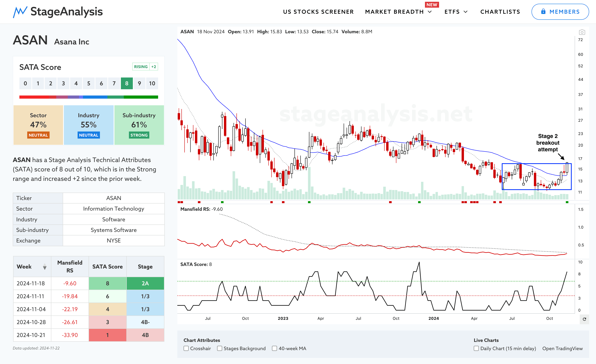The image size is (596, 364).
Task: Open the ETFs menu
Action: tap(452, 12)
